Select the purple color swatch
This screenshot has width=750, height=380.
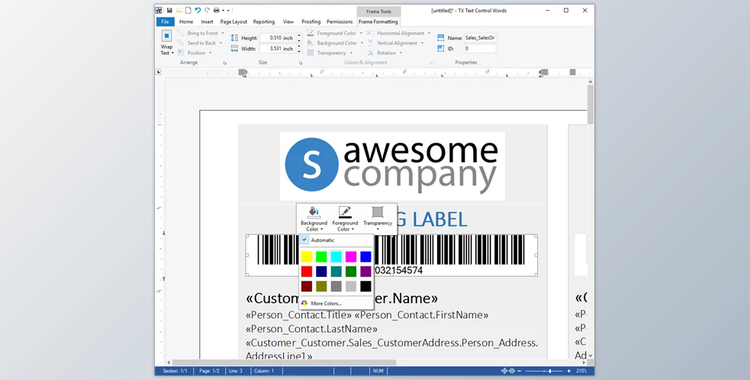point(365,272)
